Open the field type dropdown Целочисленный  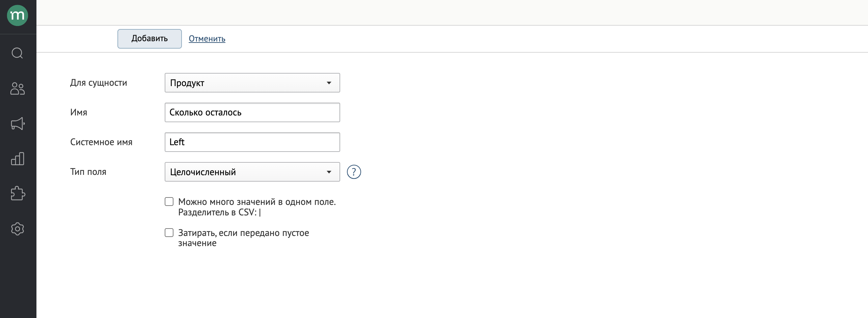(252, 172)
